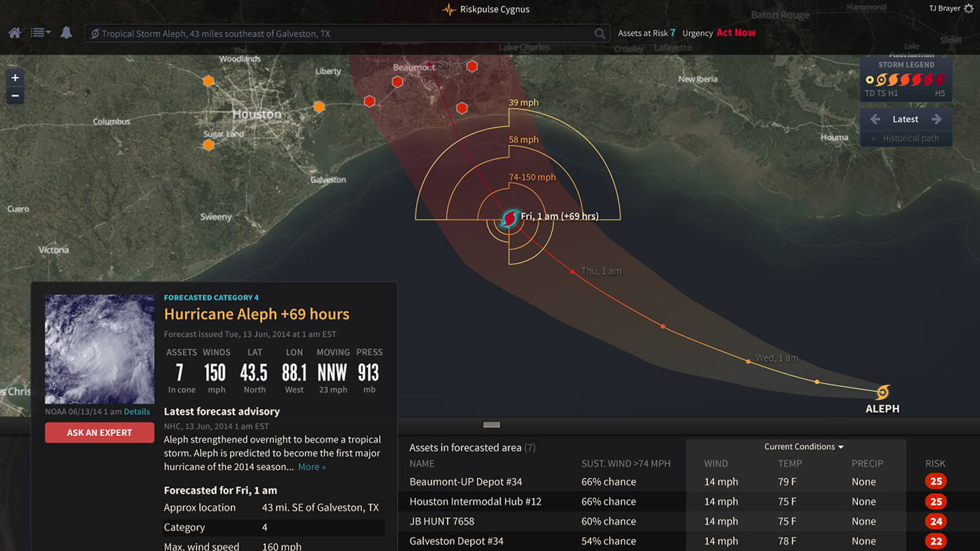The image size is (980, 551).
Task: Sort by the PRECIP column header
Action: [x=867, y=464]
